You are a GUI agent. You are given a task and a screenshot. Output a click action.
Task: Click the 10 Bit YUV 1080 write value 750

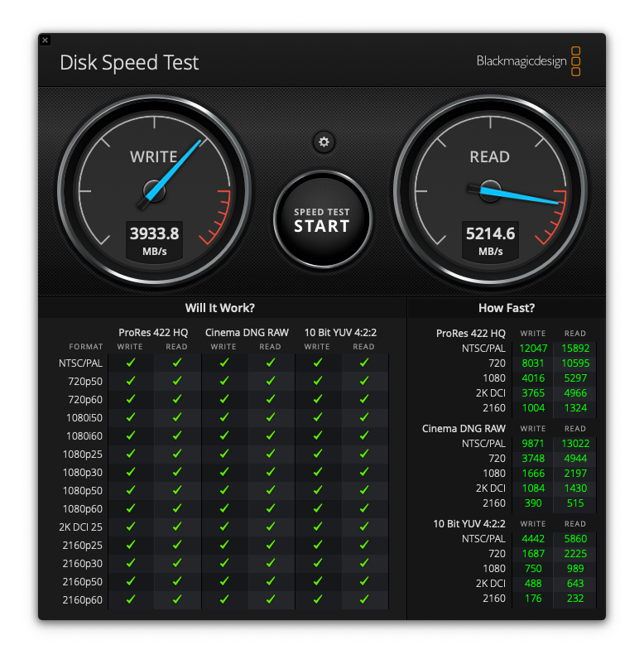pyautogui.click(x=533, y=569)
